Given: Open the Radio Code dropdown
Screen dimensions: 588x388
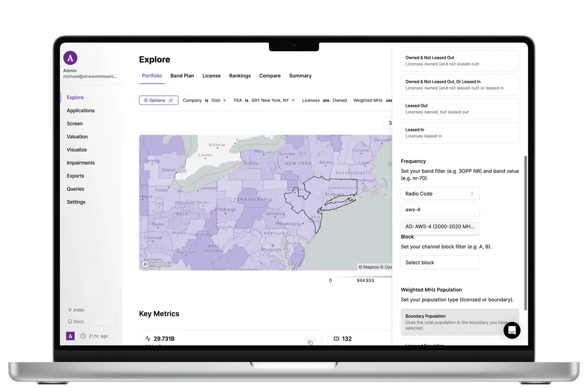Looking at the screenshot, I should click(439, 193).
